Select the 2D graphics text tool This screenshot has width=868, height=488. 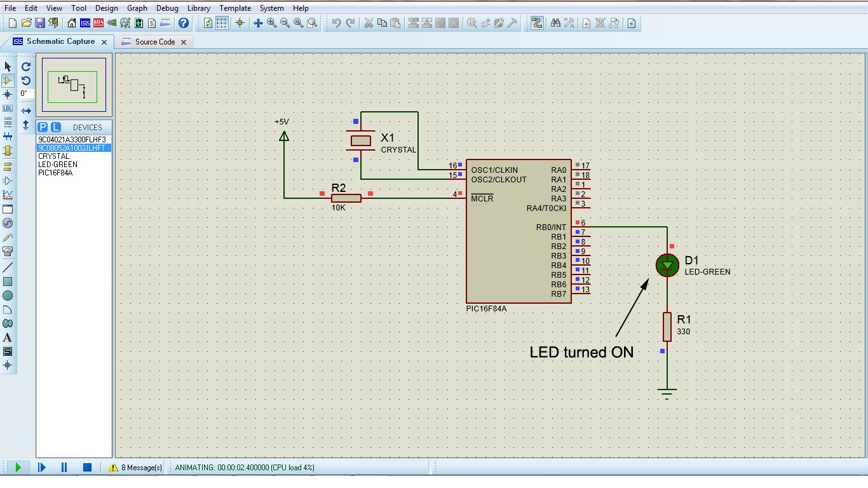[8, 337]
